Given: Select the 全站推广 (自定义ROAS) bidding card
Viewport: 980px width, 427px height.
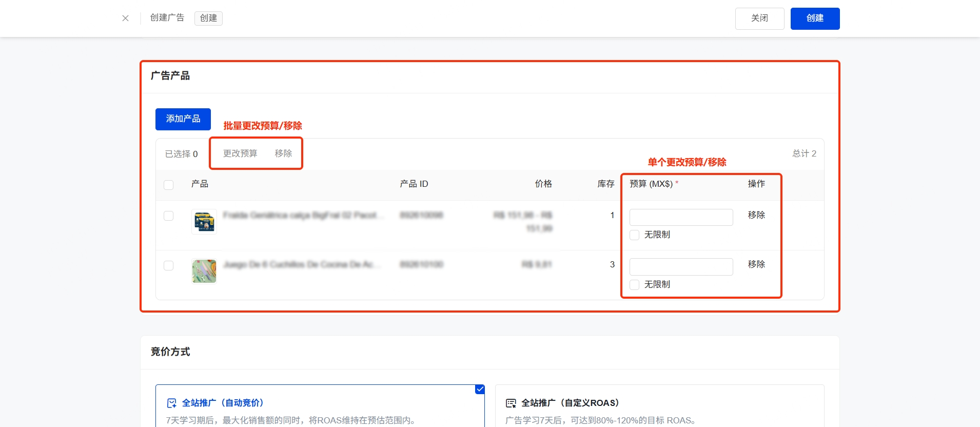Looking at the screenshot, I should click(659, 406).
